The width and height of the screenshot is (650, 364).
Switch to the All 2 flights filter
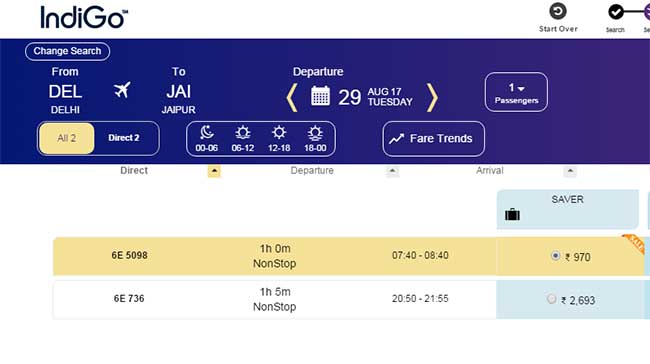coord(67,138)
